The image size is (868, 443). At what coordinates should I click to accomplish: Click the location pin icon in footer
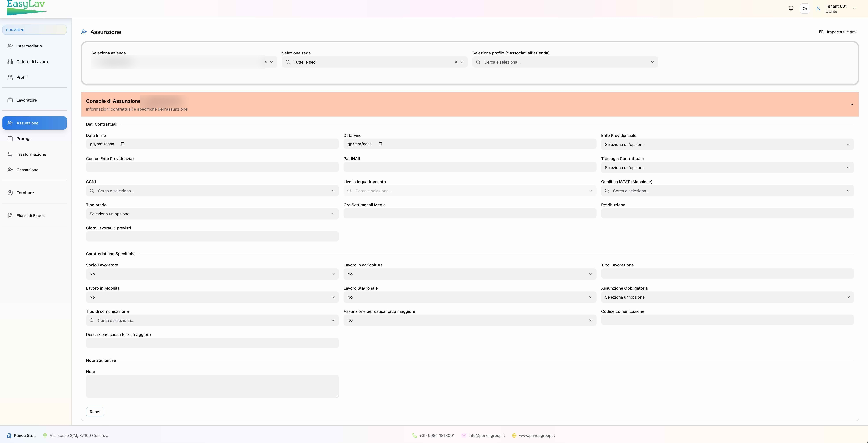[x=45, y=436]
